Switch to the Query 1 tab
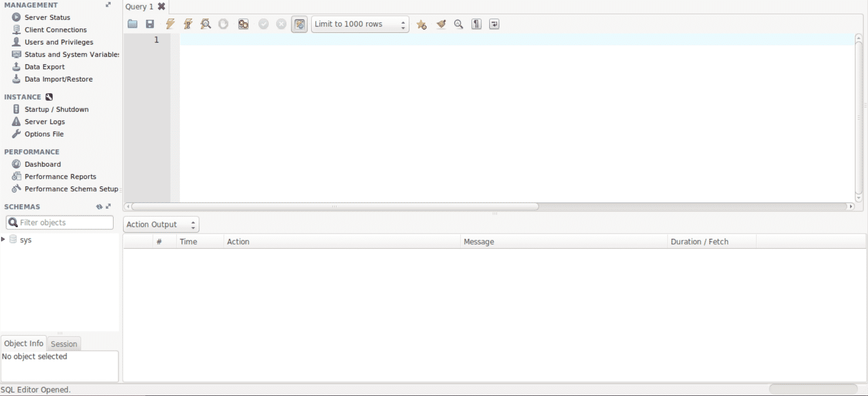 tap(139, 7)
